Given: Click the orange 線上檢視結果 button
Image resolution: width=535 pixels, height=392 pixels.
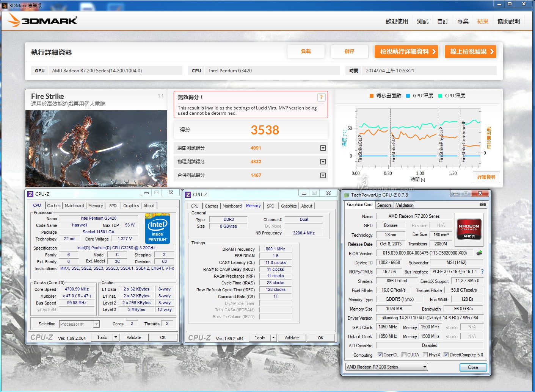Looking at the screenshot, I should point(471,52).
